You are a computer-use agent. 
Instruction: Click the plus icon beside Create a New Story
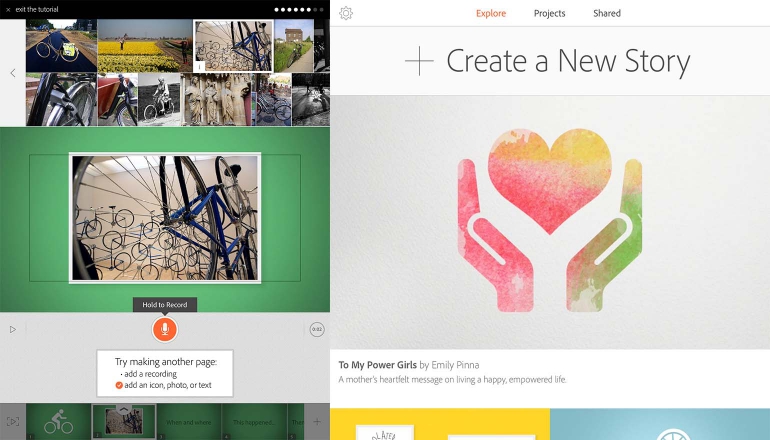click(419, 61)
